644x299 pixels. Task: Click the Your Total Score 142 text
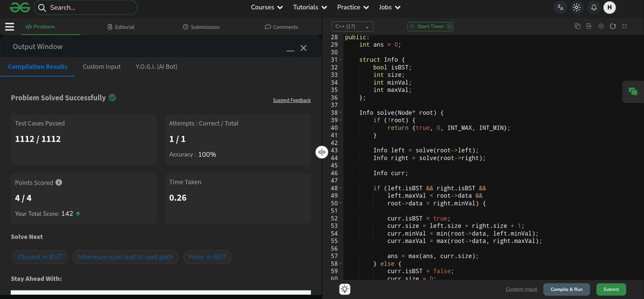click(48, 213)
